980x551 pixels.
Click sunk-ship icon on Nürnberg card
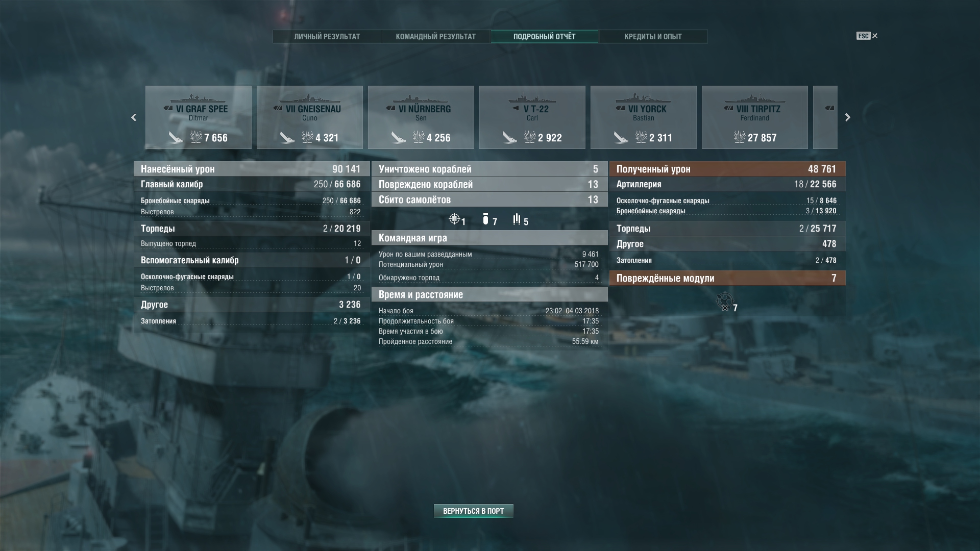(399, 137)
